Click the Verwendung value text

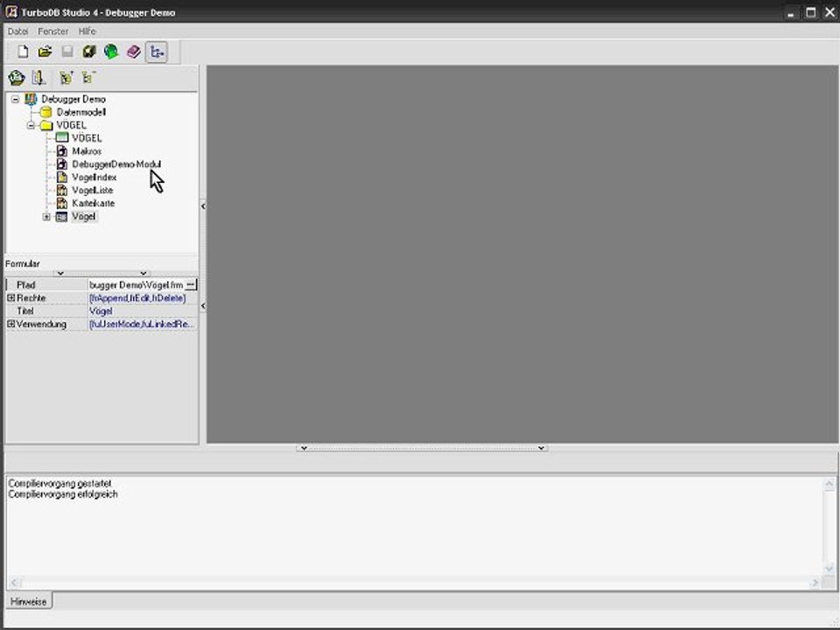point(142,324)
